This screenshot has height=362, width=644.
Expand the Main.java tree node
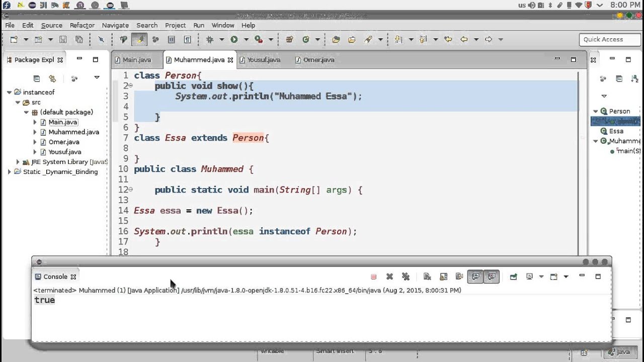point(35,122)
